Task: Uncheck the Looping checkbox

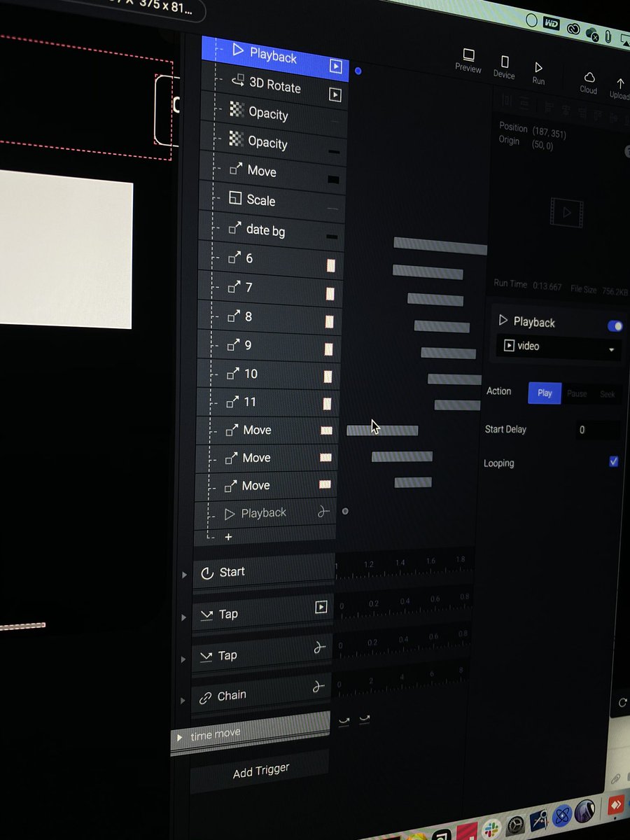Action: pos(614,461)
